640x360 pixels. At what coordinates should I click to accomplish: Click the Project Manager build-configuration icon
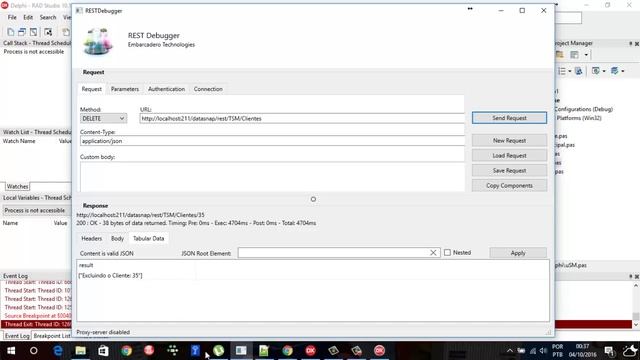coord(596,71)
